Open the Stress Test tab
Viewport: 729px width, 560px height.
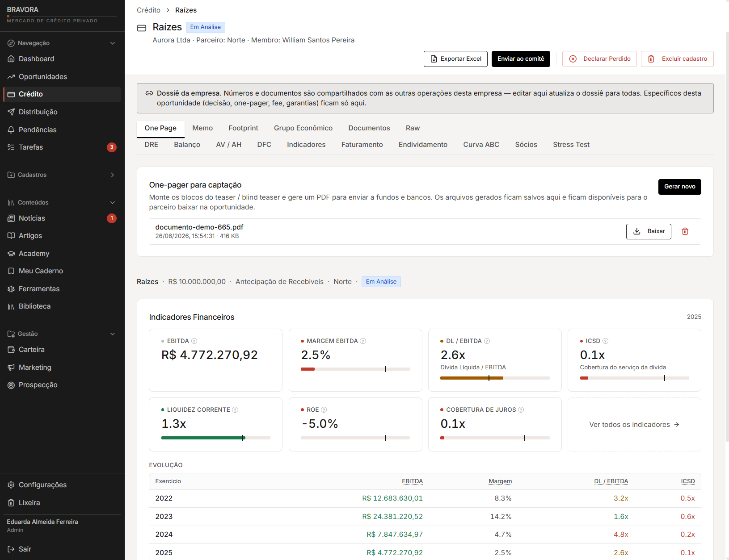[571, 145]
